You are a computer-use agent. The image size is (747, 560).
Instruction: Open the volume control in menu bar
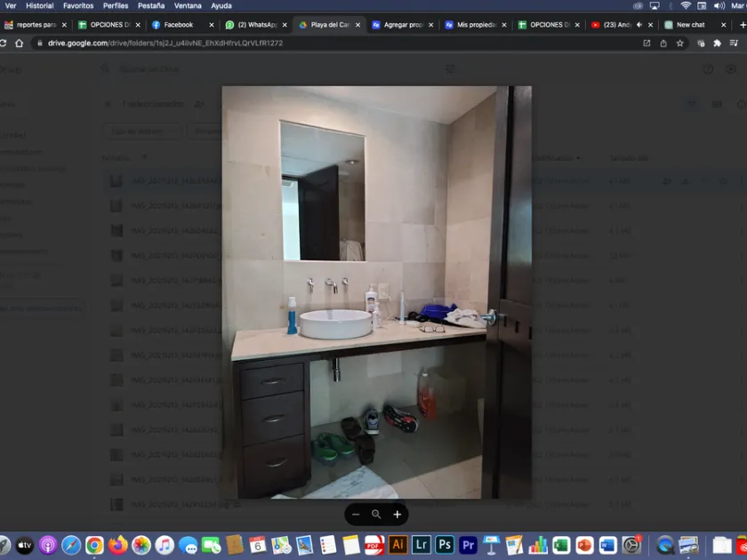tap(719, 5)
